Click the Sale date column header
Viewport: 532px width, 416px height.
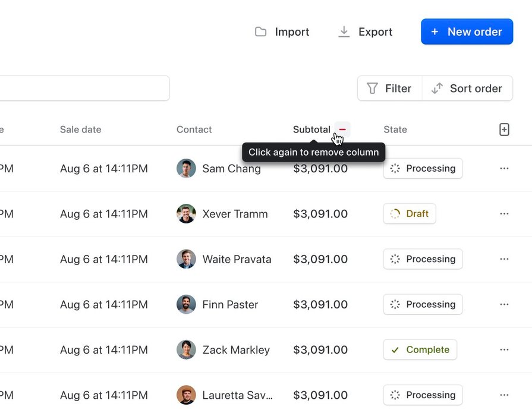[x=80, y=130]
